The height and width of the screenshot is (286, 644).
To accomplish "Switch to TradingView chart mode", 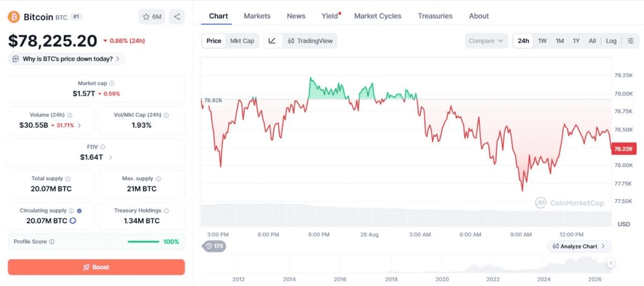I will (310, 41).
